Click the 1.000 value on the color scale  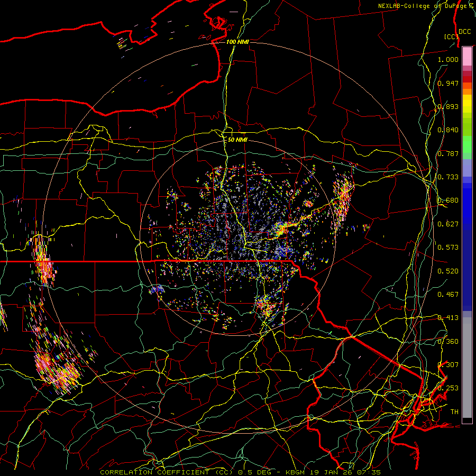coord(448,59)
